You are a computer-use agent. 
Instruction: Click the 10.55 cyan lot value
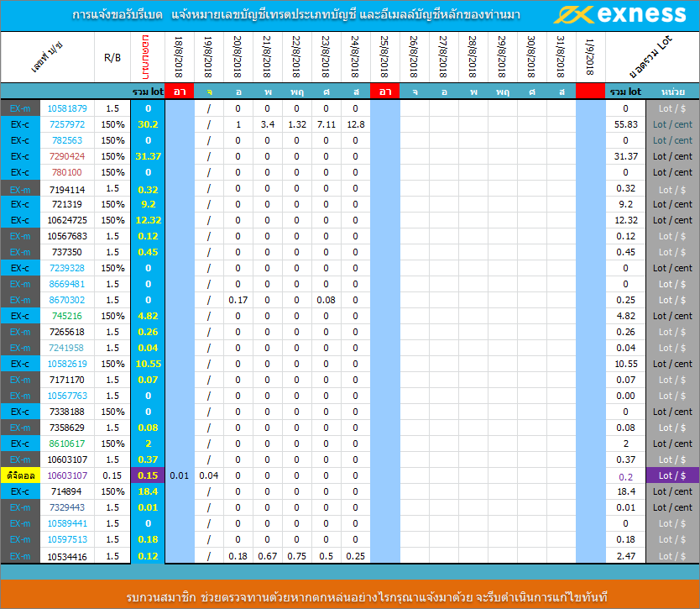click(148, 365)
